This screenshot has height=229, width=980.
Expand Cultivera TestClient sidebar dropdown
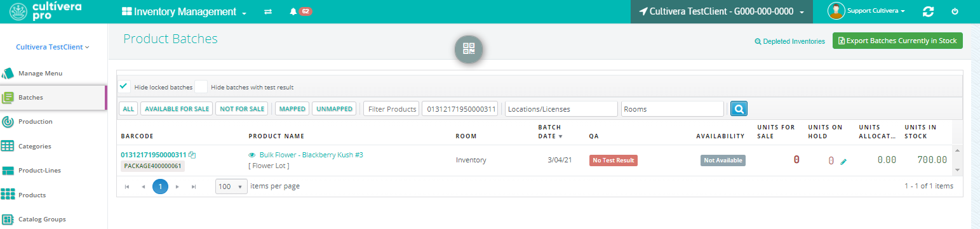[x=53, y=47]
